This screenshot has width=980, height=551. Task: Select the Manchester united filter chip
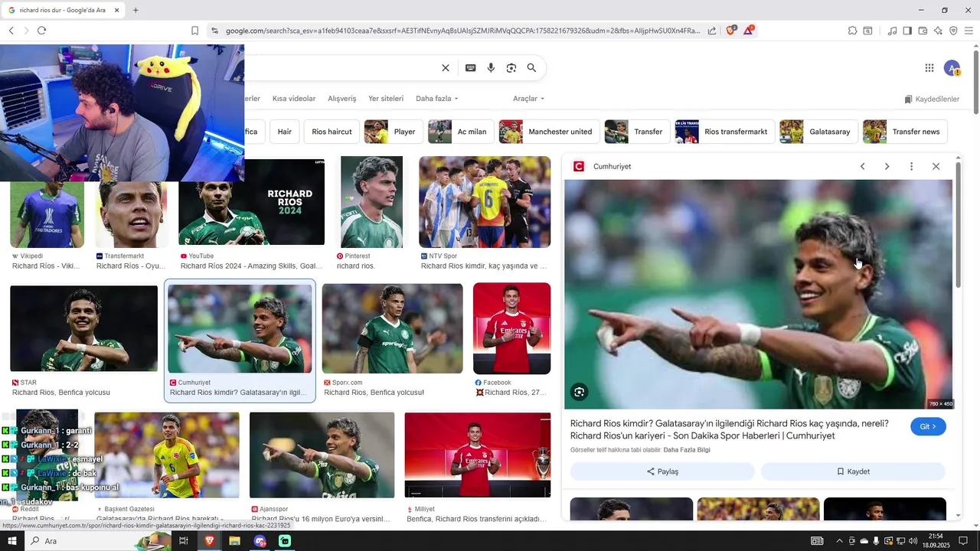click(x=549, y=132)
